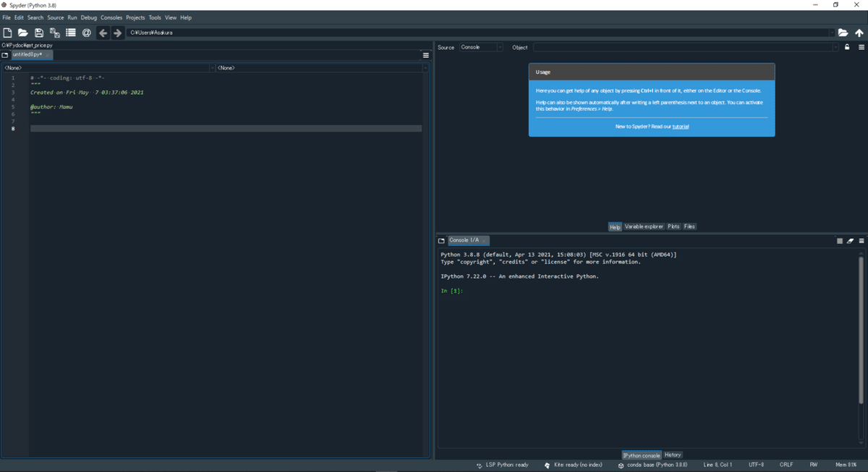Open a file using the folder toolbar icon
The height and width of the screenshot is (472, 868).
tap(23, 33)
